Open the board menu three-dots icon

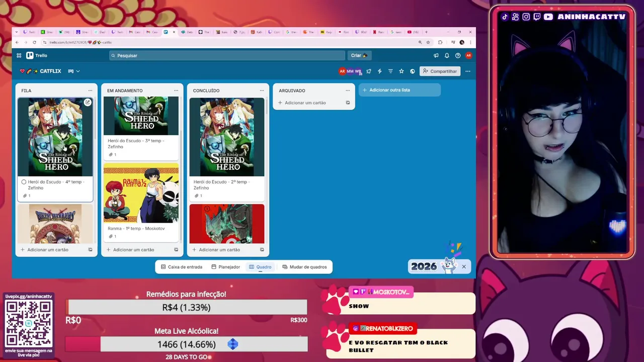468,71
